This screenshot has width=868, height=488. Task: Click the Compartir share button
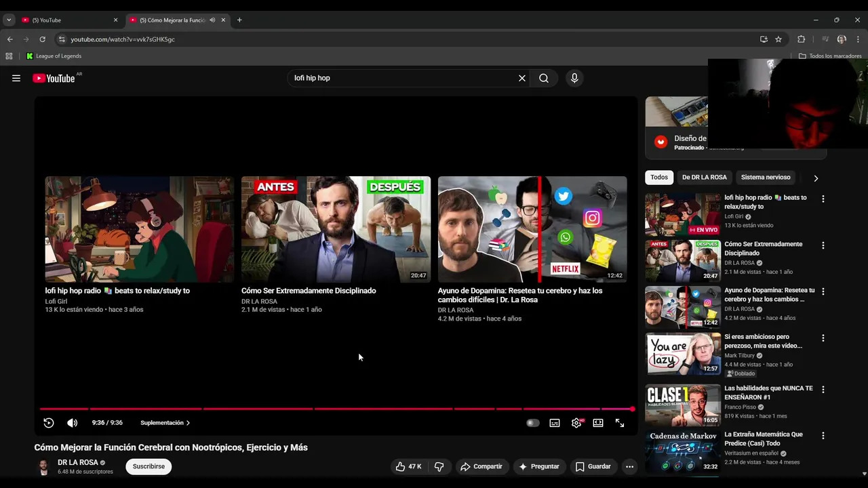481,466
